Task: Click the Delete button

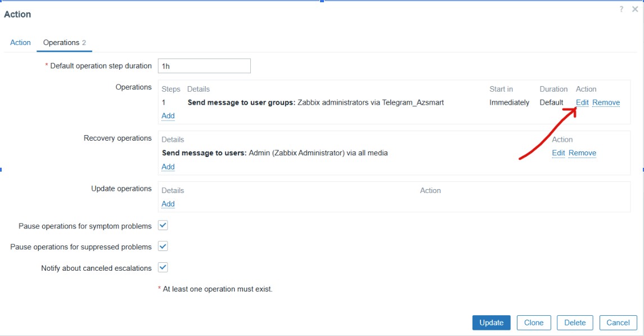Action: [575, 322]
